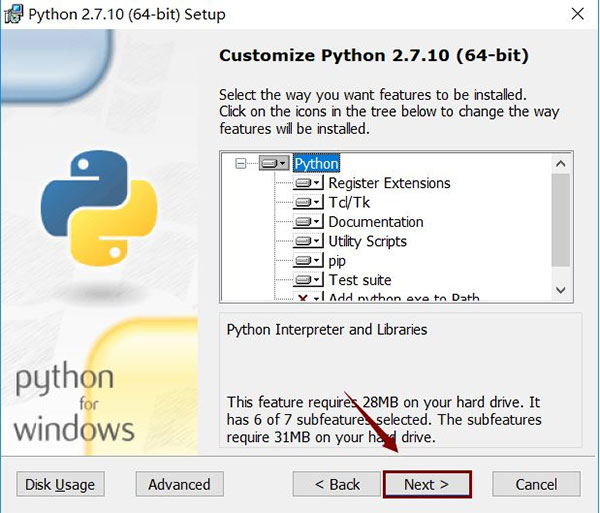Screen dimensions: 600x513
Task: Open the Tcl/Tk feature dropdown icon
Action: [x=308, y=202]
